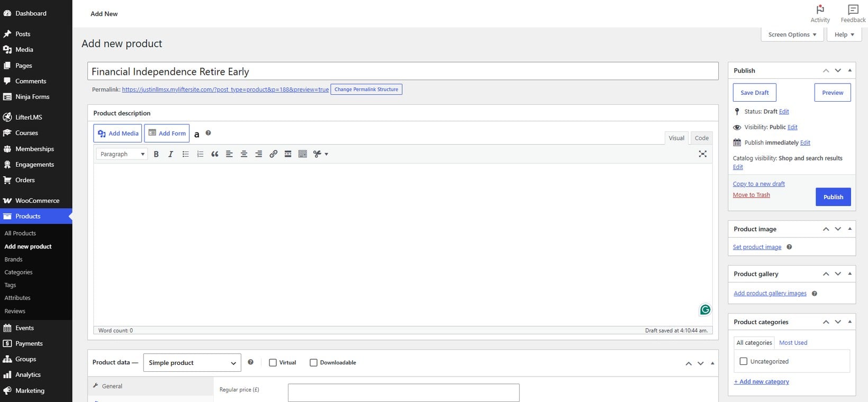Viewport: 868px width, 402px height.
Task: Open the Simple product type dropdown
Action: tap(192, 363)
